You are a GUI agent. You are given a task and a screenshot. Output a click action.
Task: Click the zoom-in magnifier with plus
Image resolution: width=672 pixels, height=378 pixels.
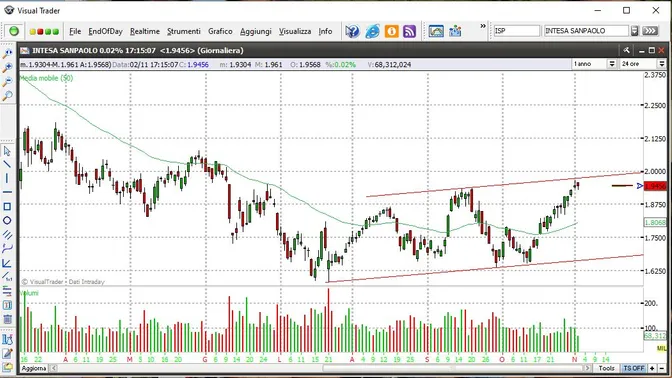point(7,67)
